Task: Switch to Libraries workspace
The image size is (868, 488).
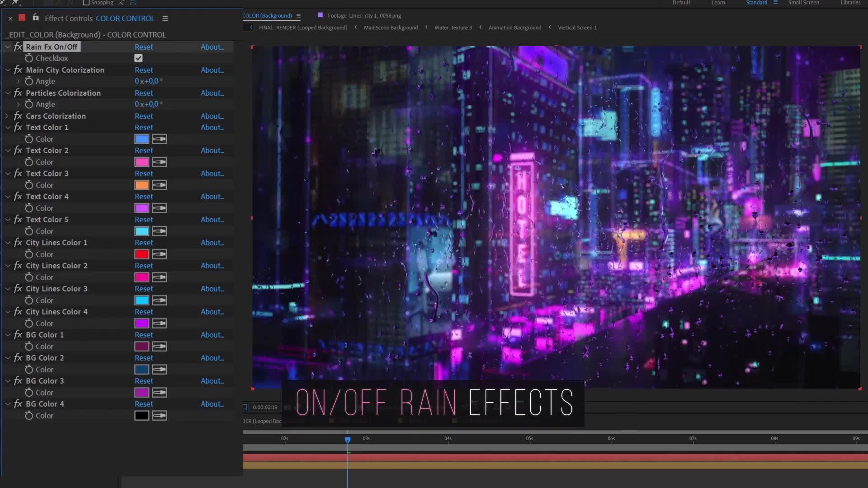Action: coord(850,3)
